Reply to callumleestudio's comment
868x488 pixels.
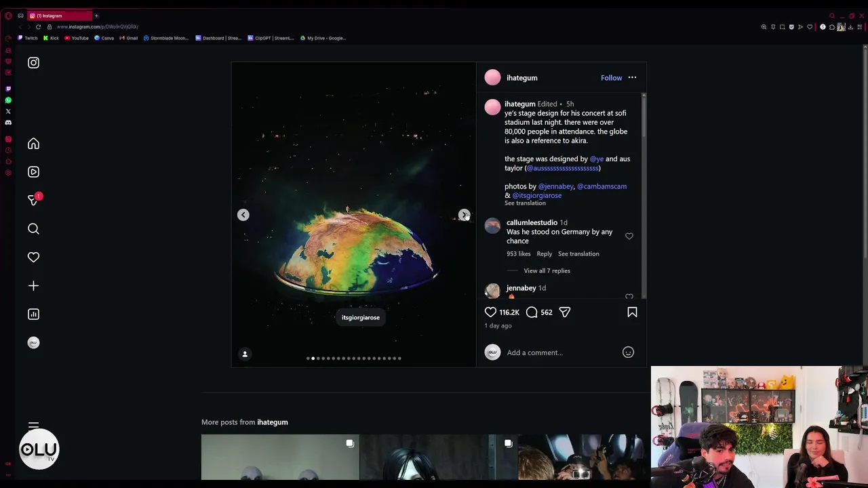[545, 254]
